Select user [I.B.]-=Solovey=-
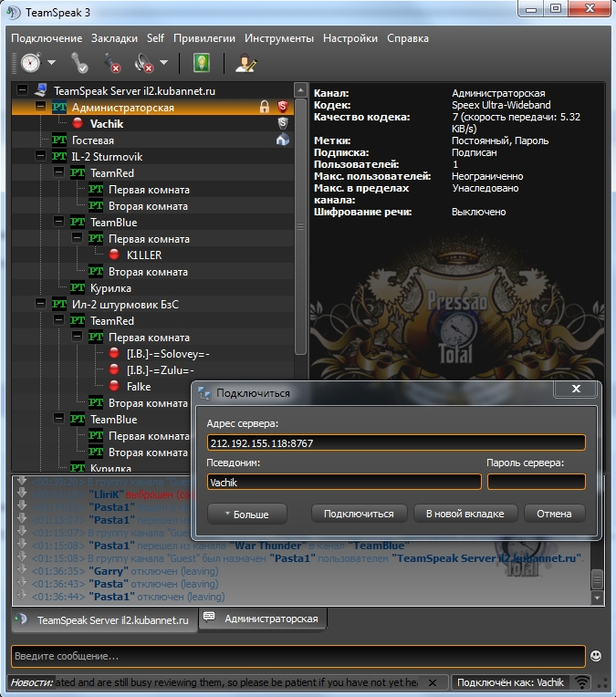The height and width of the screenshot is (697, 616). tap(168, 354)
